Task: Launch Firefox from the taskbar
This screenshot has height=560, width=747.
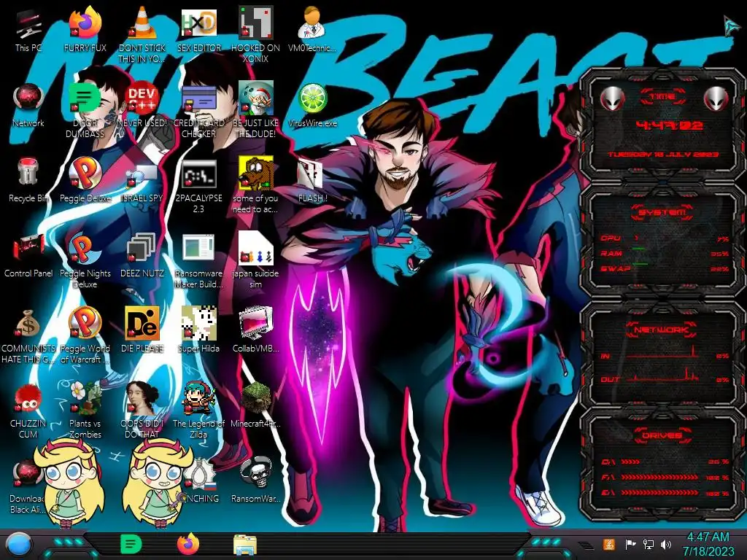Action: coord(188,544)
